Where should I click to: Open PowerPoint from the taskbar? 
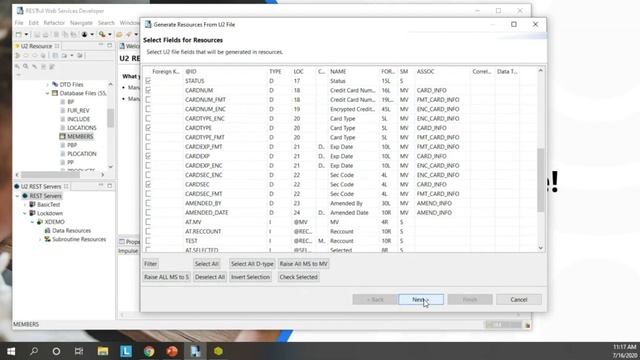[172, 351]
